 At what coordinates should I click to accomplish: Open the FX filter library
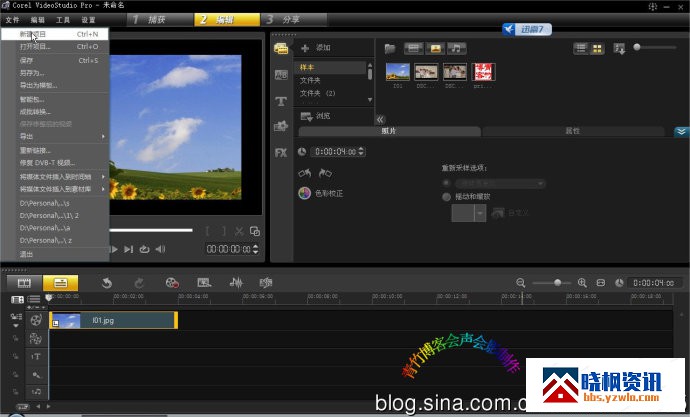coord(281,152)
